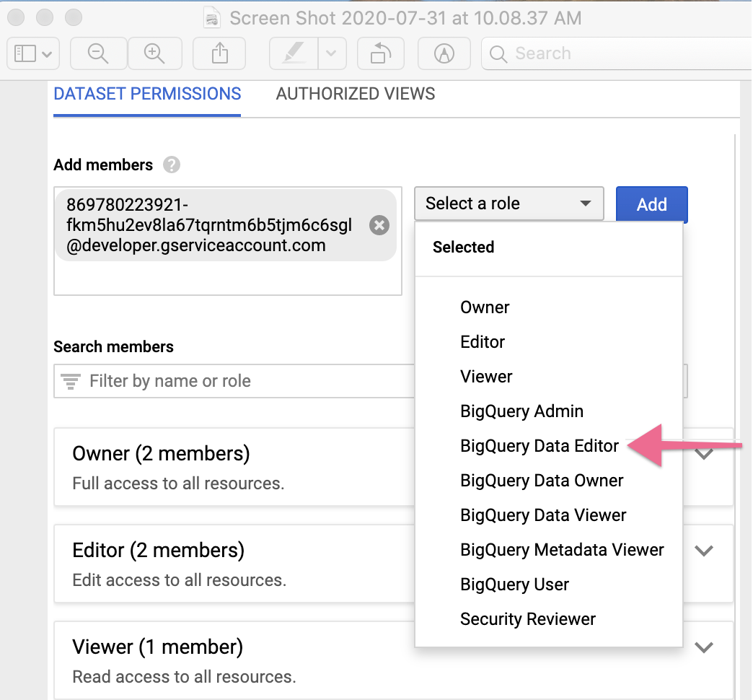The width and height of the screenshot is (753, 700).
Task: Click the Search members label
Action: pos(113,346)
